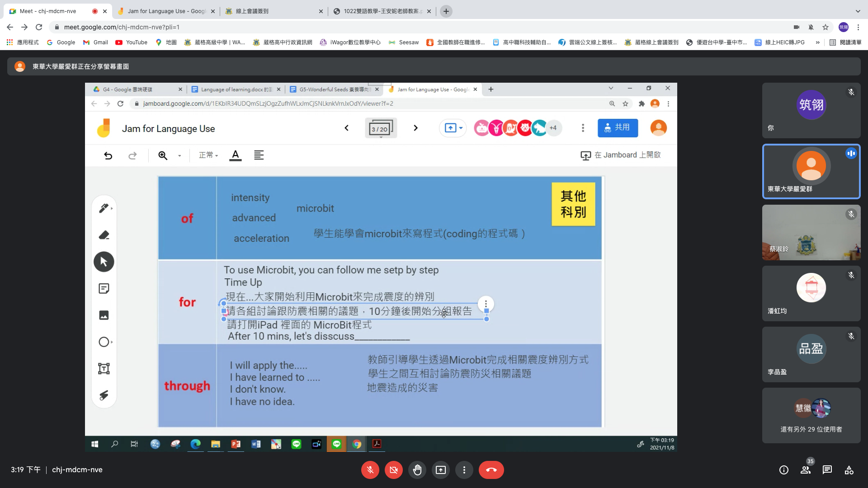Toggle the camera off button

pos(393,470)
